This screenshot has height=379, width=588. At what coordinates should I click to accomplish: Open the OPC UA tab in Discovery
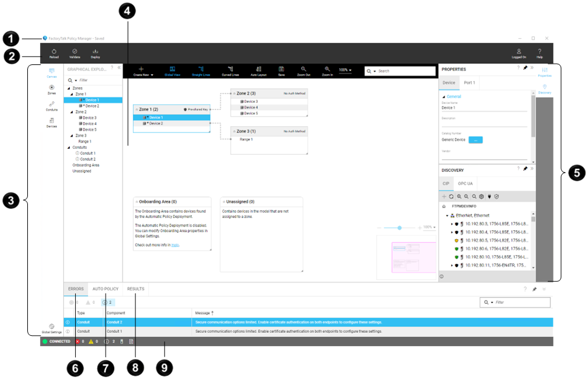point(465,183)
